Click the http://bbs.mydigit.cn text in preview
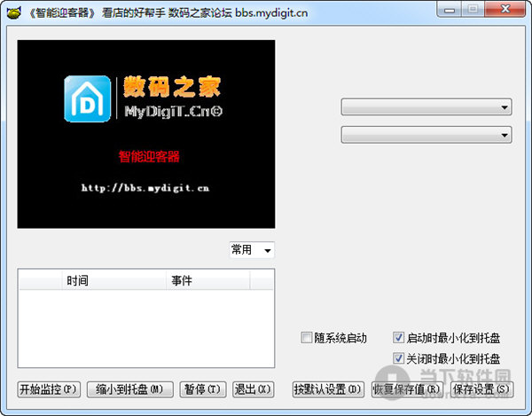This screenshot has height=416, width=532. [x=145, y=188]
